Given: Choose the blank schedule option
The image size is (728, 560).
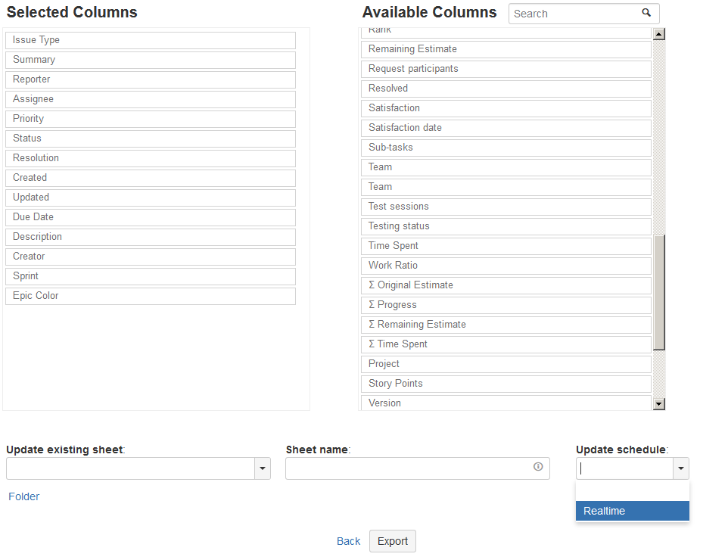Looking at the screenshot, I should [x=632, y=491].
